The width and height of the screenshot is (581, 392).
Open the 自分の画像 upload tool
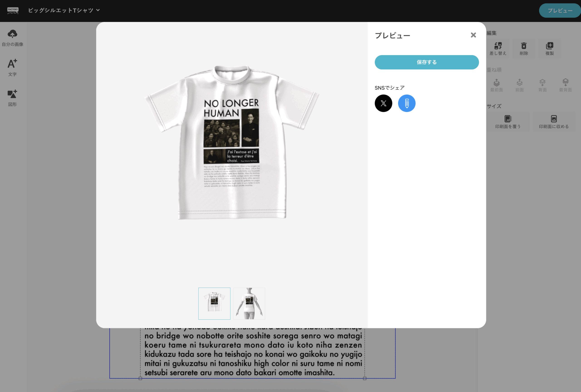tap(12, 38)
